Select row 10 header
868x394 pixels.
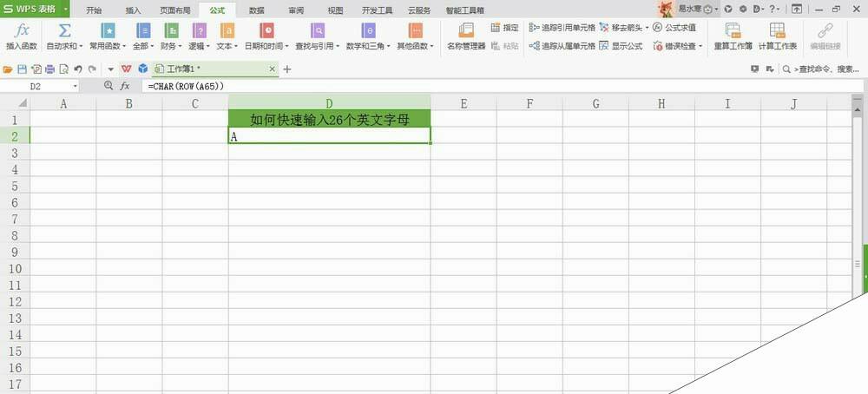tap(15, 268)
